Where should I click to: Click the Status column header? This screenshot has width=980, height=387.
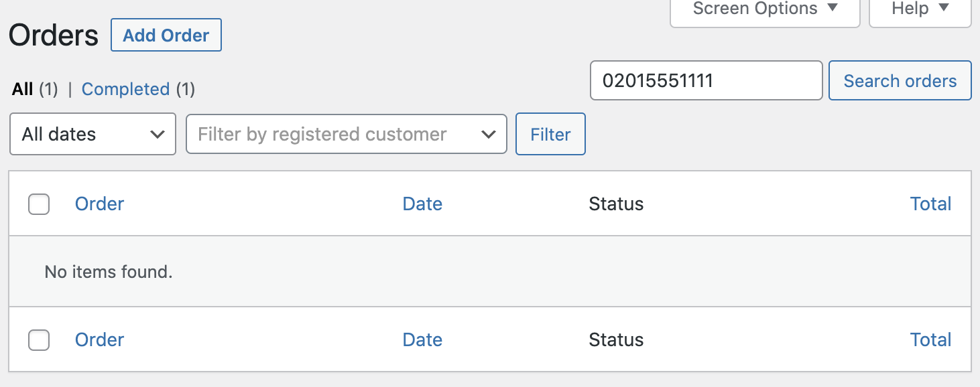click(615, 204)
